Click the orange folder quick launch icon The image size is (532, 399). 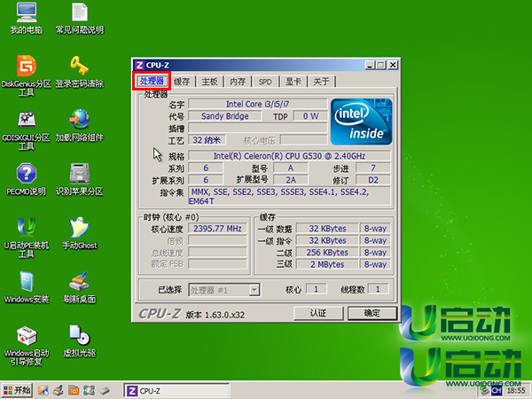click(74, 390)
